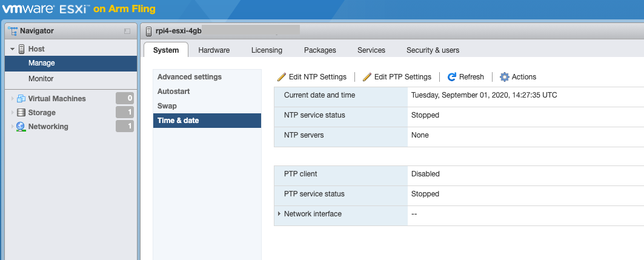The width and height of the screenshot is (644, 260).
Task: Open the Licensing tab
Action: coord(267,50)
